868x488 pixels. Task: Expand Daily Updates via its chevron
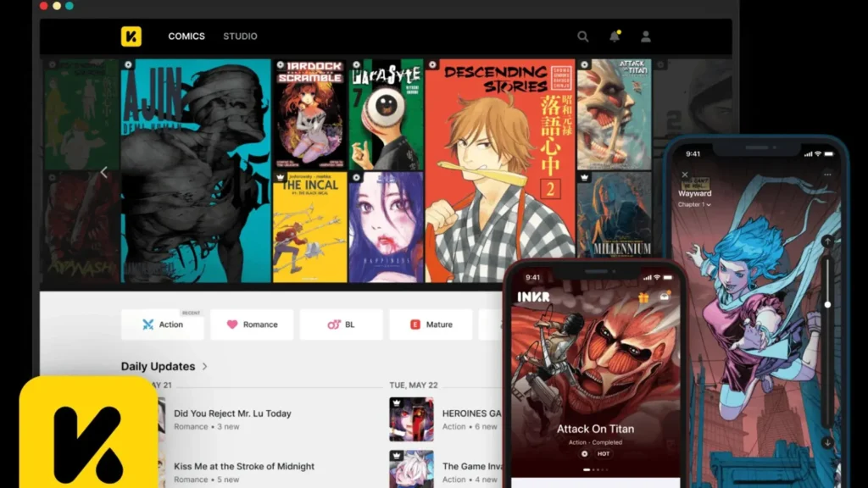click(206, 366)
